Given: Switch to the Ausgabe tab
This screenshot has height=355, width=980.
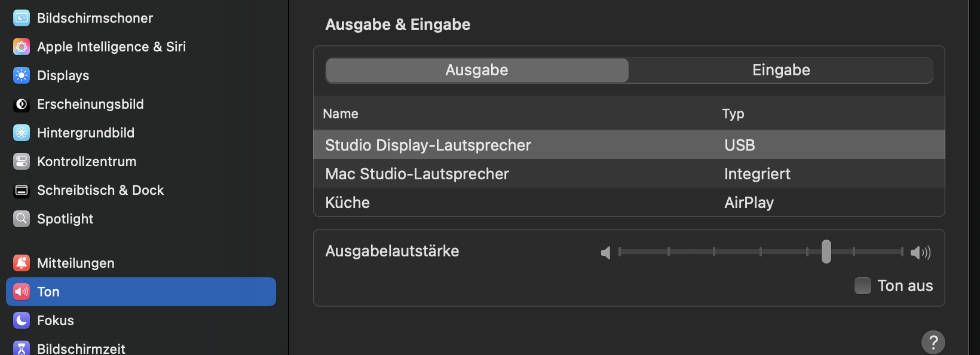Looking at the screenshot, I should pyautogui.click(x=477, y=71).
